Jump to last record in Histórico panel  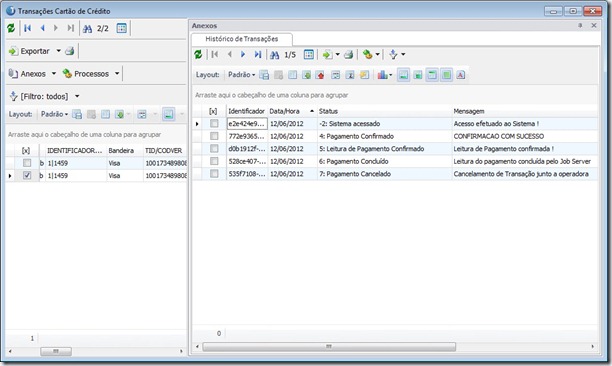pos(258,55)
